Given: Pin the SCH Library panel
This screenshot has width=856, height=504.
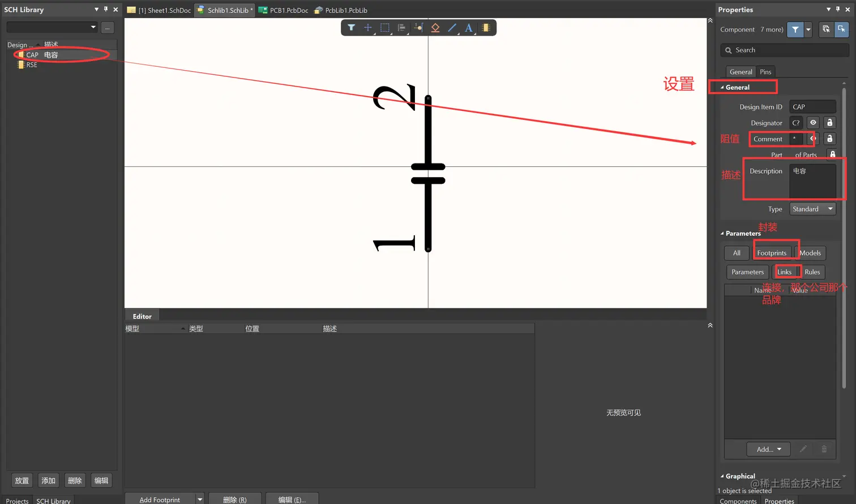Looking at the screenshot, I should 106,9.
